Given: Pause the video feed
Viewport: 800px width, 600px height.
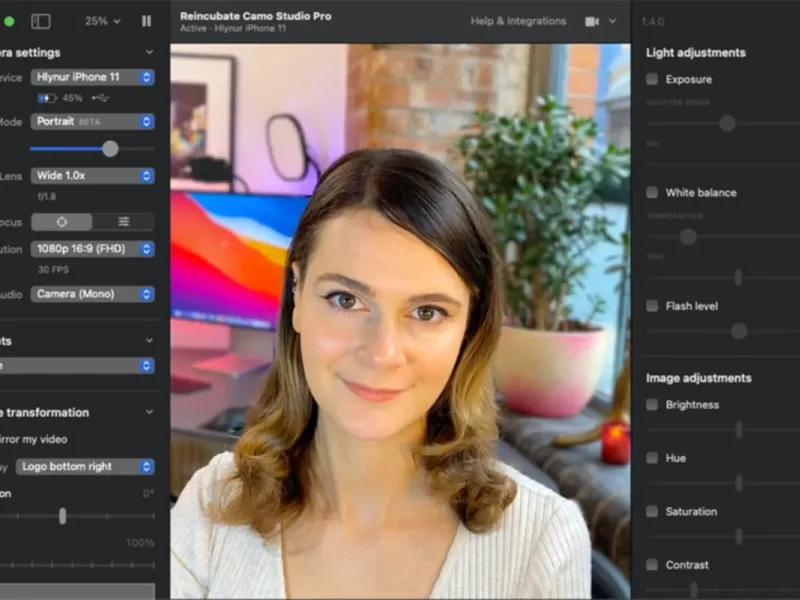Looking at the screenshot, I should [146, 21].
